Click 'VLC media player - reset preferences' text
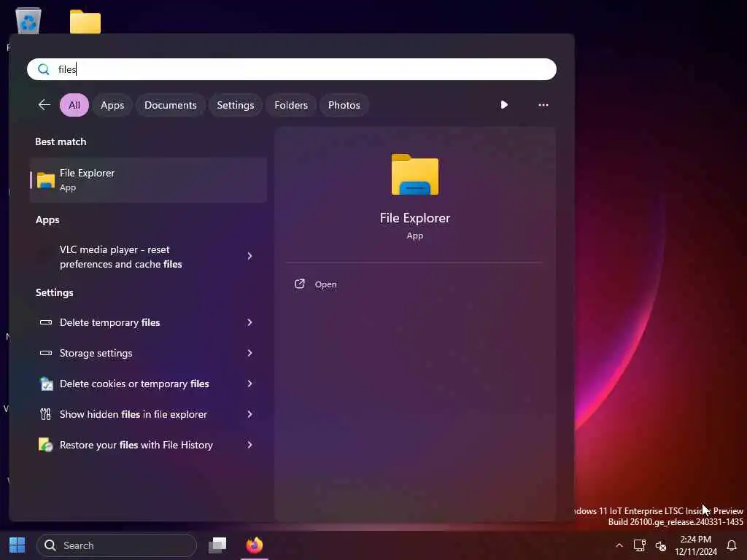Screen dimensions: 747x560 (x=121, y=257)
